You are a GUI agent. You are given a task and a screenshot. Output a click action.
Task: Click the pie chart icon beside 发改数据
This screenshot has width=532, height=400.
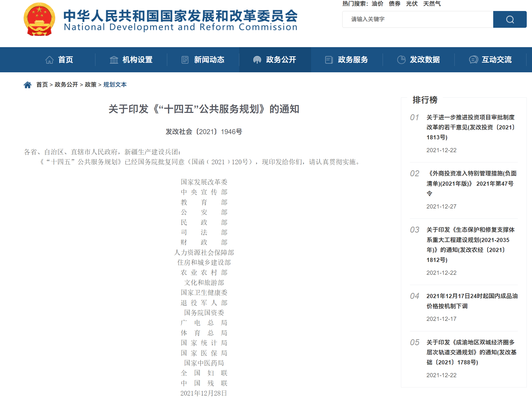coord(401,60)
